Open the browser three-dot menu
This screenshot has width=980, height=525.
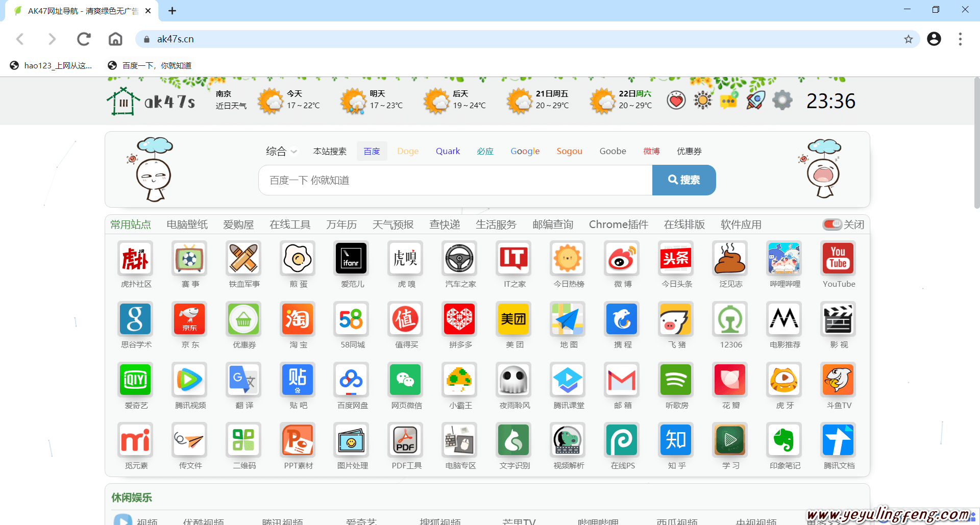(x=960, y=39)
